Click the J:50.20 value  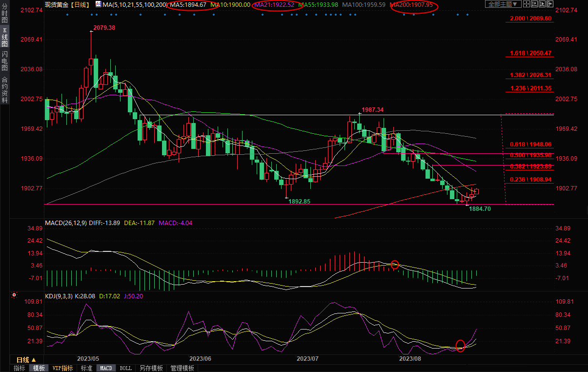134,296
